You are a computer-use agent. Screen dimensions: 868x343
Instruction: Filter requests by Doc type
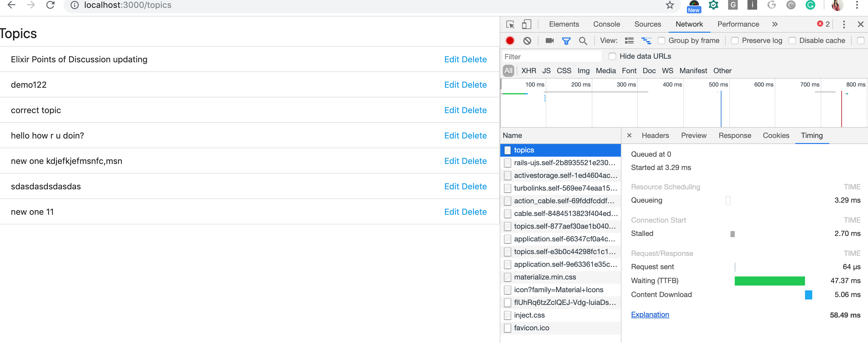[x=649, y=71]
